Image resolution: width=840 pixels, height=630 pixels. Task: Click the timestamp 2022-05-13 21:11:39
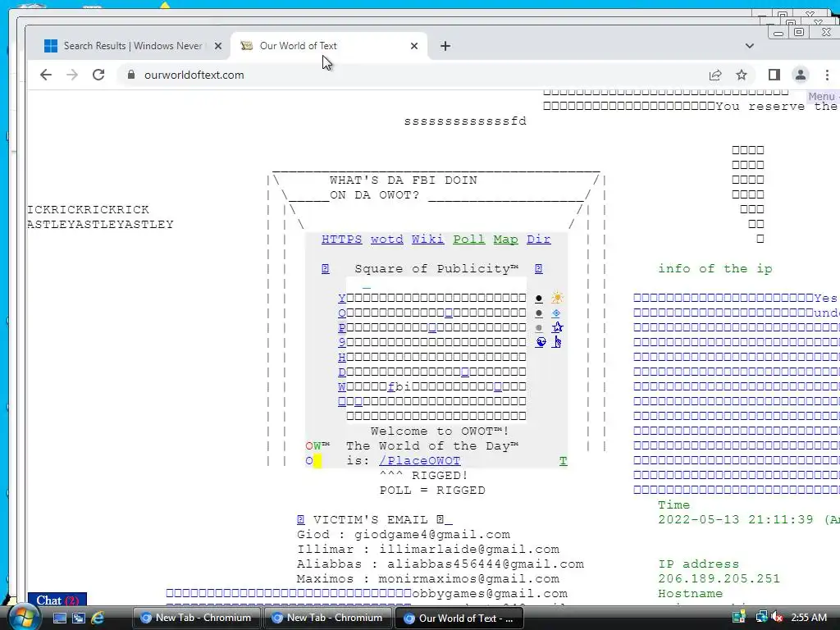[736, 519]
